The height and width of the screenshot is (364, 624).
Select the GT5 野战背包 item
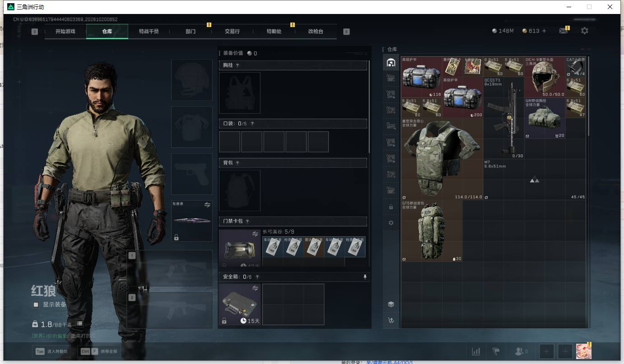coord(432,231)
